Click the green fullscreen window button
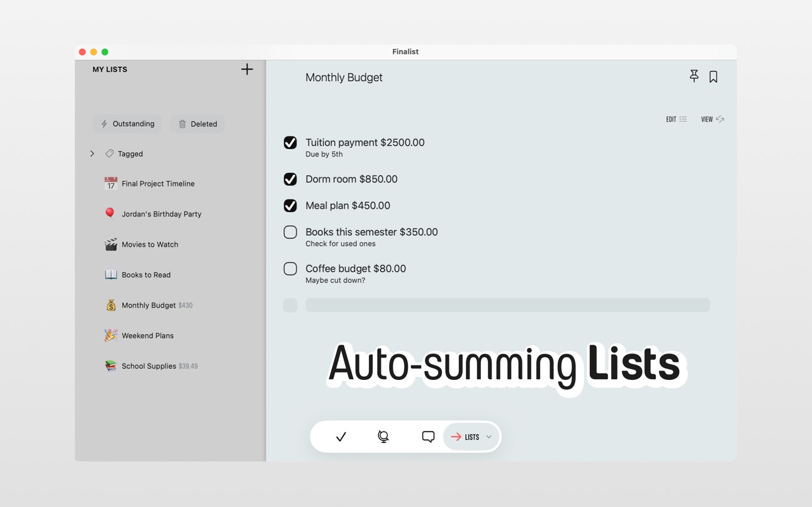 (x=105, y=52)
